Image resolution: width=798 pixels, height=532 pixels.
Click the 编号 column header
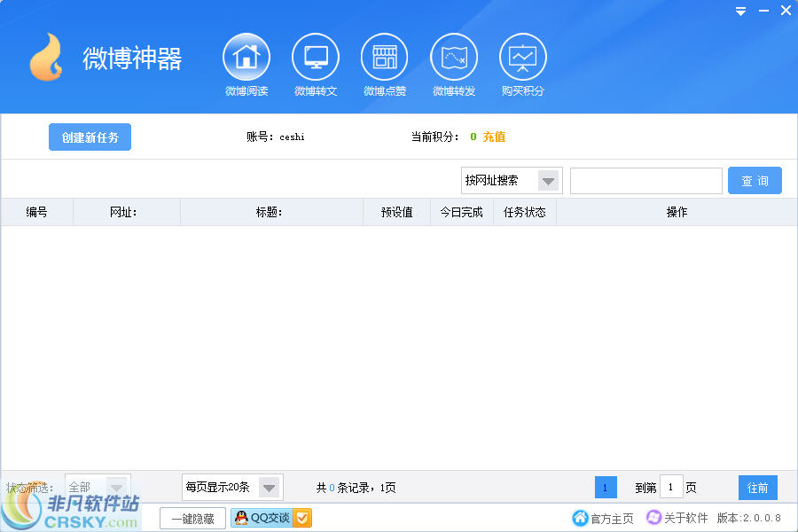(x=36, y=212)
